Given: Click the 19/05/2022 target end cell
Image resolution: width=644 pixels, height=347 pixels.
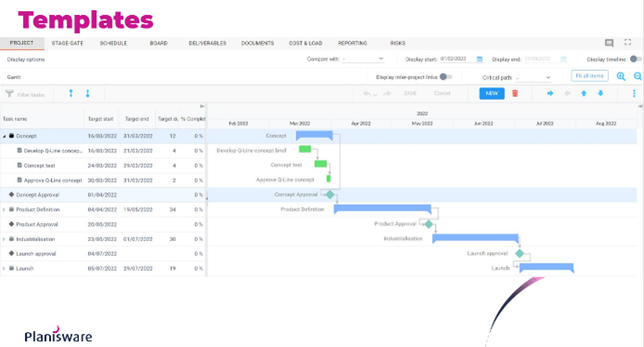Looking at the screenshot, I should point(138,209).
